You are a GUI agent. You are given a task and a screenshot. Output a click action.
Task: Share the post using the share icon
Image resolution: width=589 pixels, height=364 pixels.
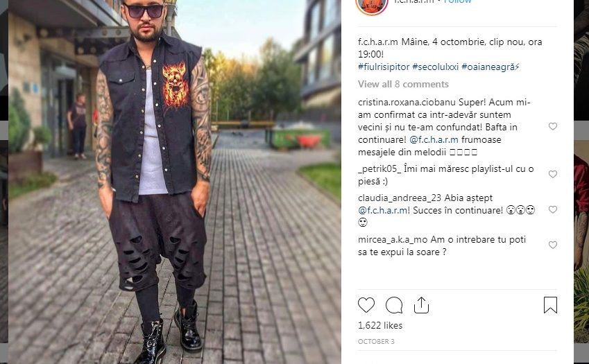click(422, 305)
